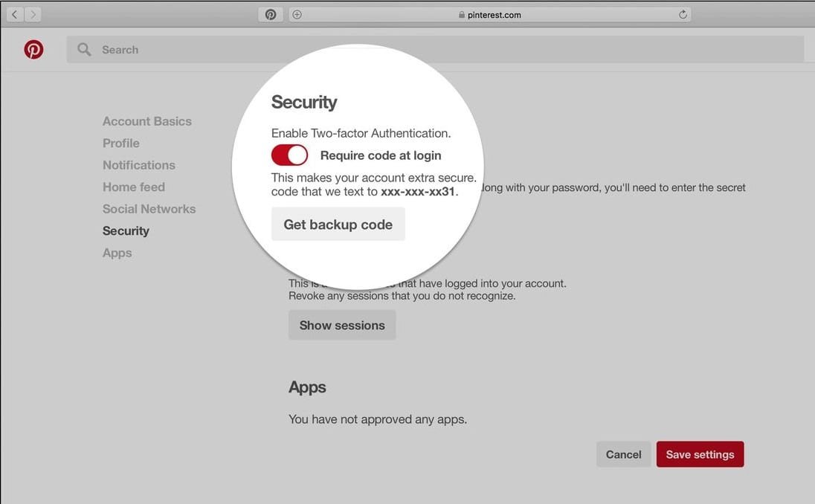Click the search magnifier icon
Viewport: 815px width, 504px height.
85,50
